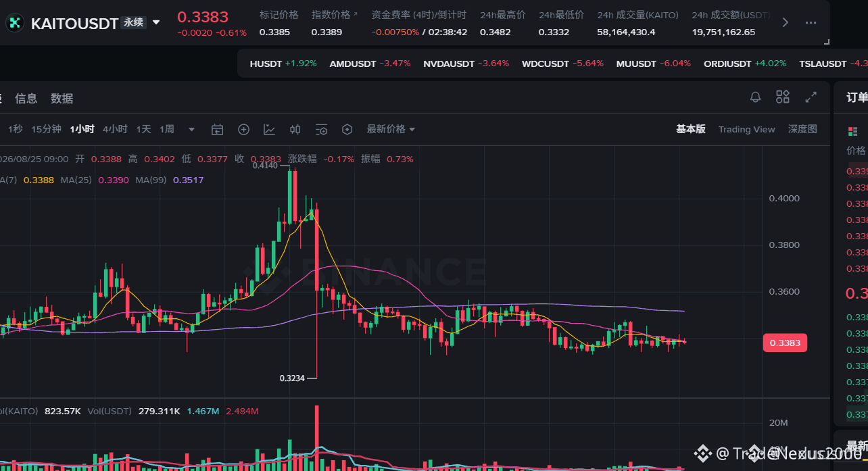The height and width of the screenshot is (471, 868).
Task: Click the 资金费率 funding rate label
Action: (419, 14)
